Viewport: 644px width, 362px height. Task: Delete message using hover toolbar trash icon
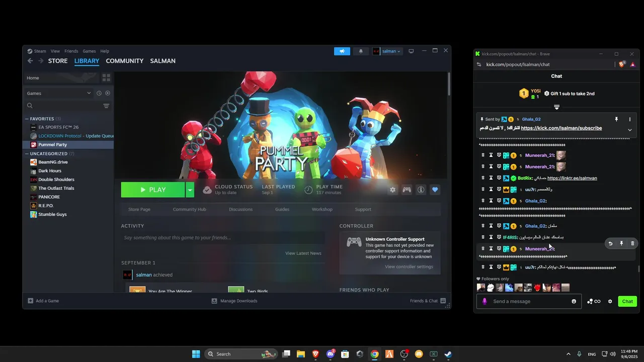tap(632, 243)
